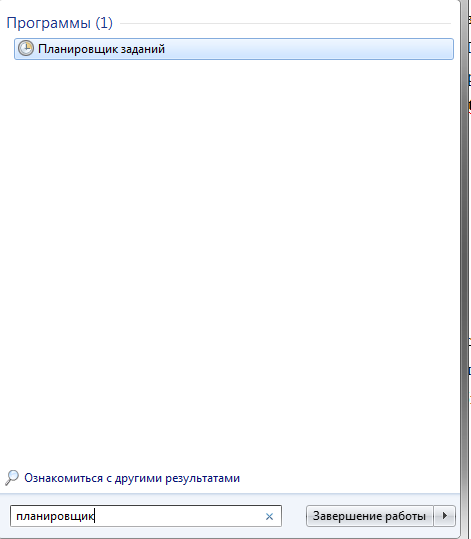Expand the shutdown options arrow

445,516
